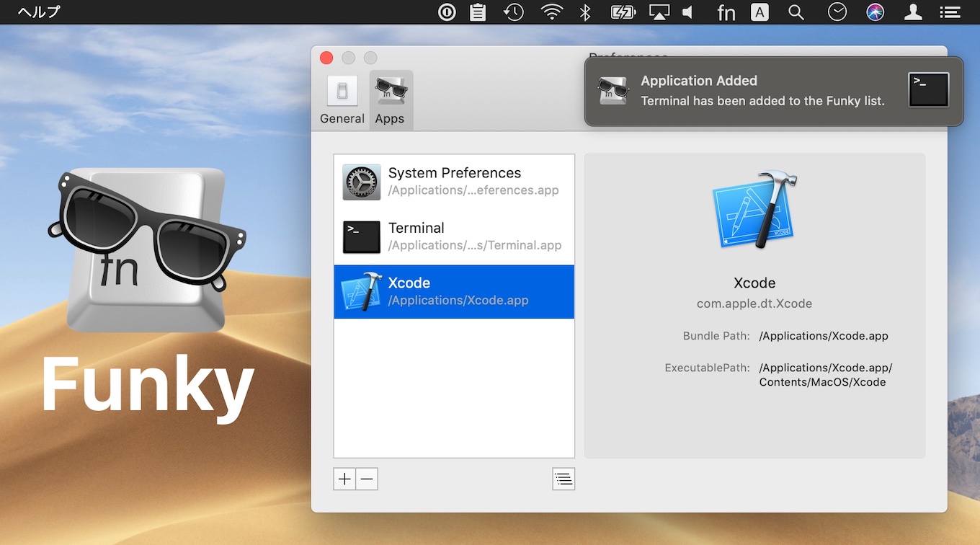Open the list options button below the app list
Image resolution: width=980 pixels, height=545 pixels.
563,479
